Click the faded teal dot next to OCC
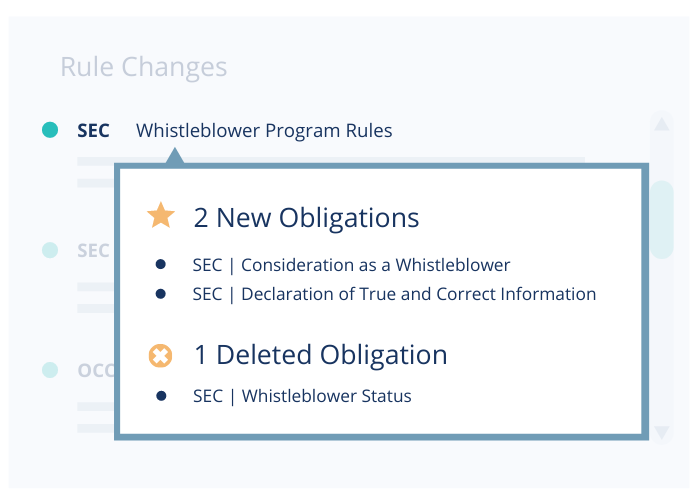 click(50, 370)
